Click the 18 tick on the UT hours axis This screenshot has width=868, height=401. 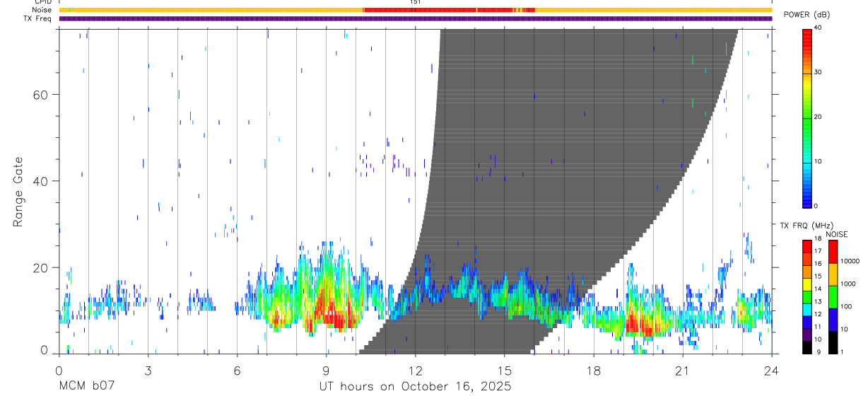(593, 370)
